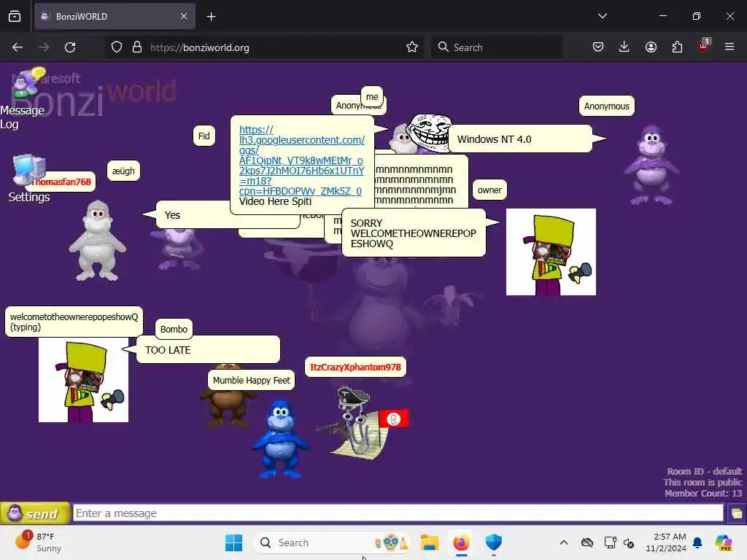Open the weather widget showing 87°F Sunny
Viewport: 747px width, 560px height.
coord(38,542)
